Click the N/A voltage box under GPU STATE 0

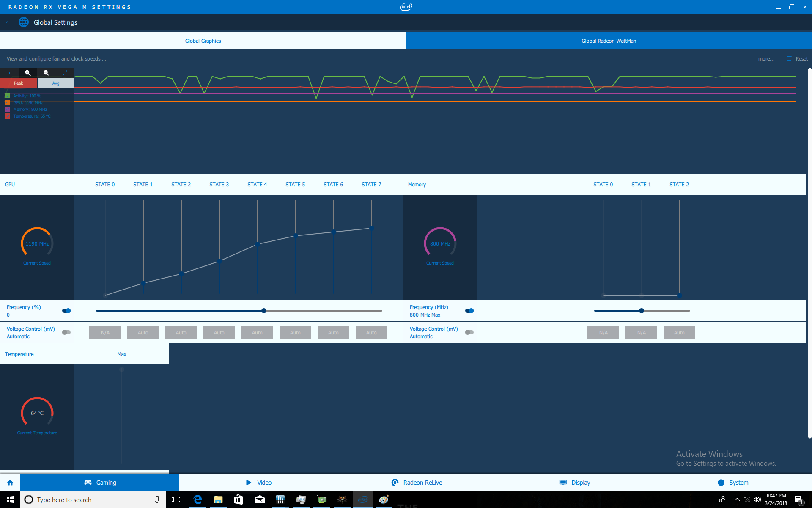pos(105,333)
